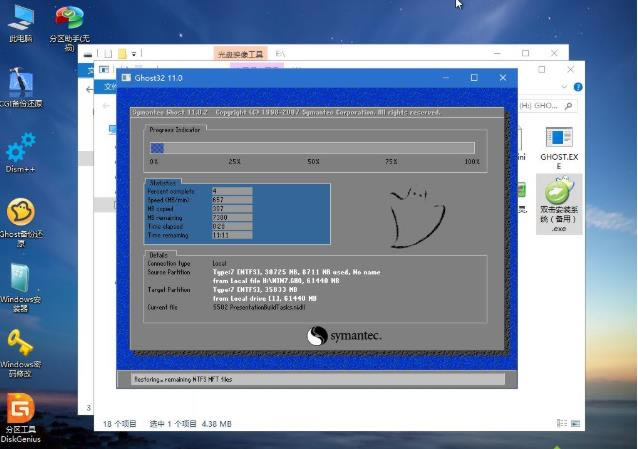Viewport: 638px width, 449px height.
Task: Click the ghost mascot drawing
Action: (x=416, y=218)
